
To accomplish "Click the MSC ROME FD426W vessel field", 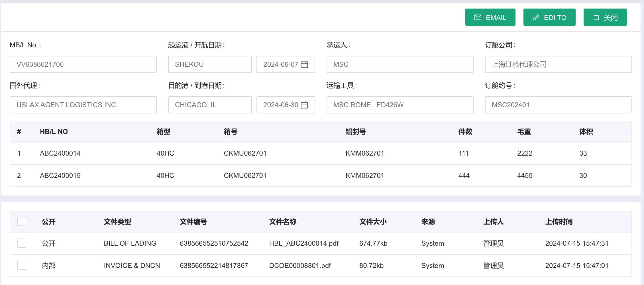I will (400, 105).
